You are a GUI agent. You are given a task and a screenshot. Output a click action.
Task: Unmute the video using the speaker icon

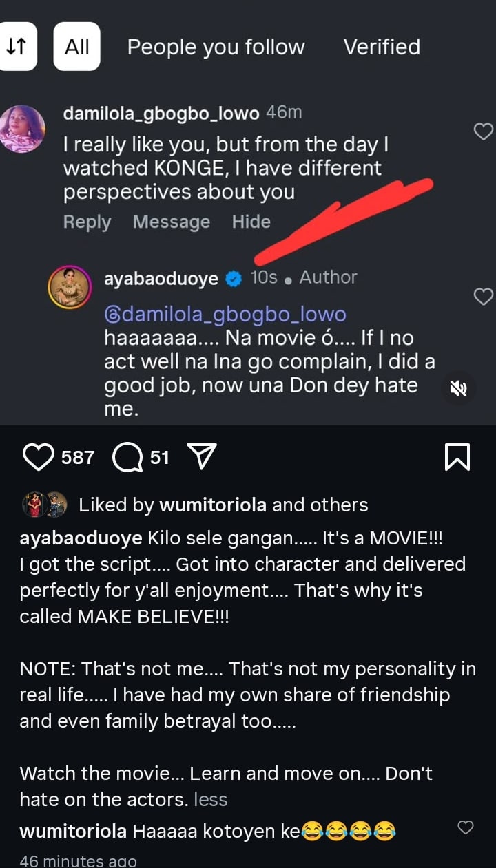[x=458, y=389]
